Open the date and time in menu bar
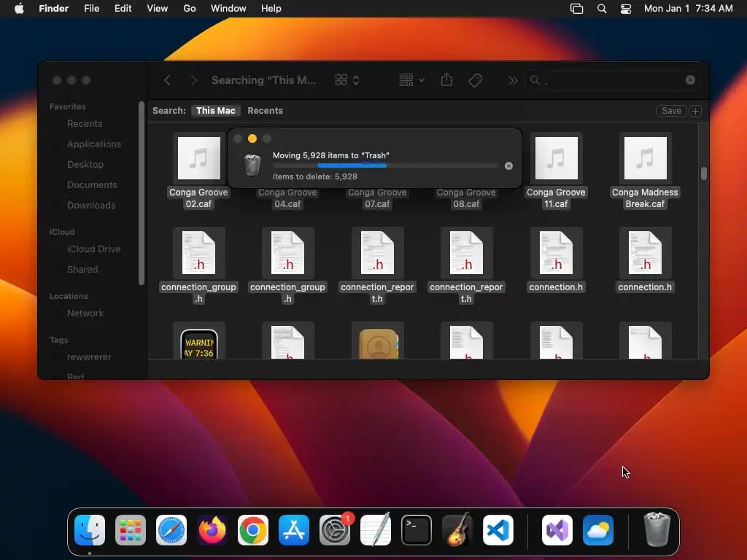The width and height of the screenshot is (747, 560). click(689, 9)
